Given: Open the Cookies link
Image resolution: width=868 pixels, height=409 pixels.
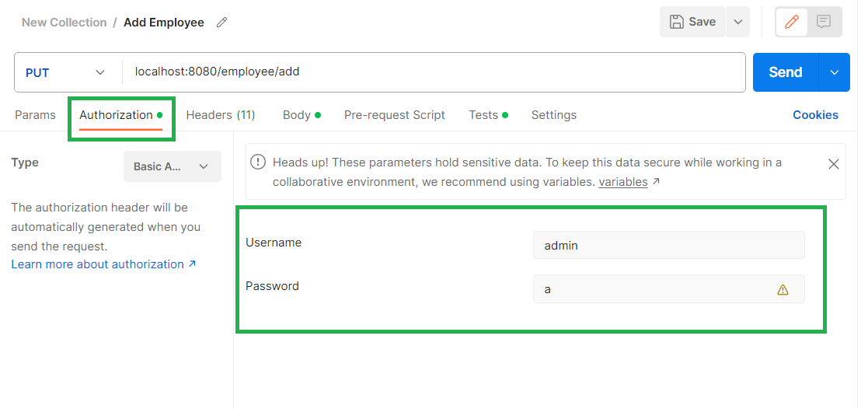Looking at the screenshot, I should click(815, 115).
